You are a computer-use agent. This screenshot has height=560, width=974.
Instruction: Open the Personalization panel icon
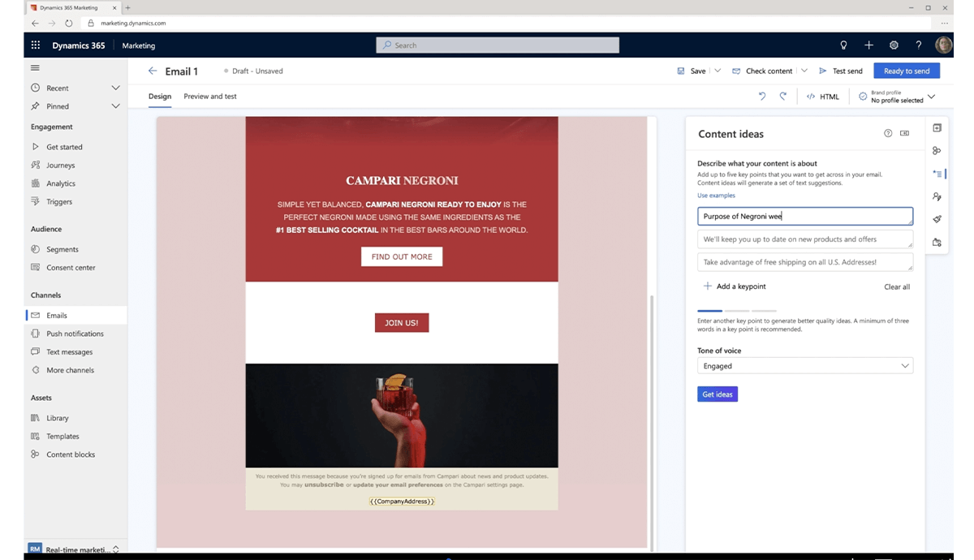tap(937, 196)
